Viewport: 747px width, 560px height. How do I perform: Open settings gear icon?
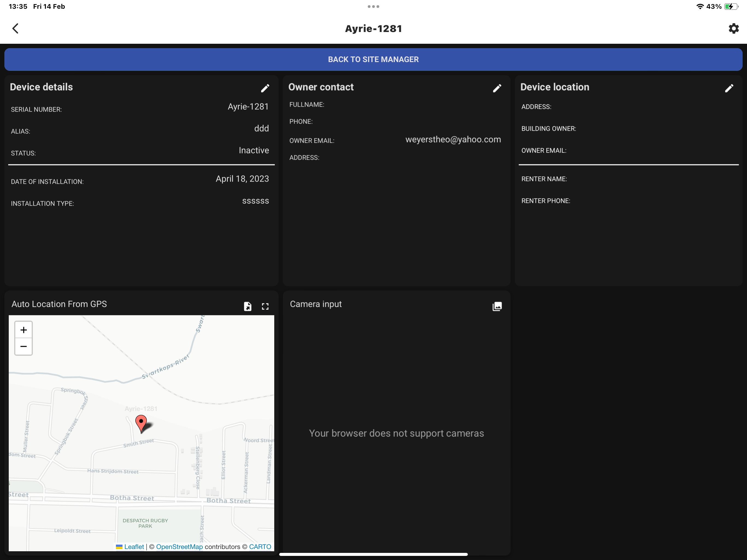tap(734, 28)
